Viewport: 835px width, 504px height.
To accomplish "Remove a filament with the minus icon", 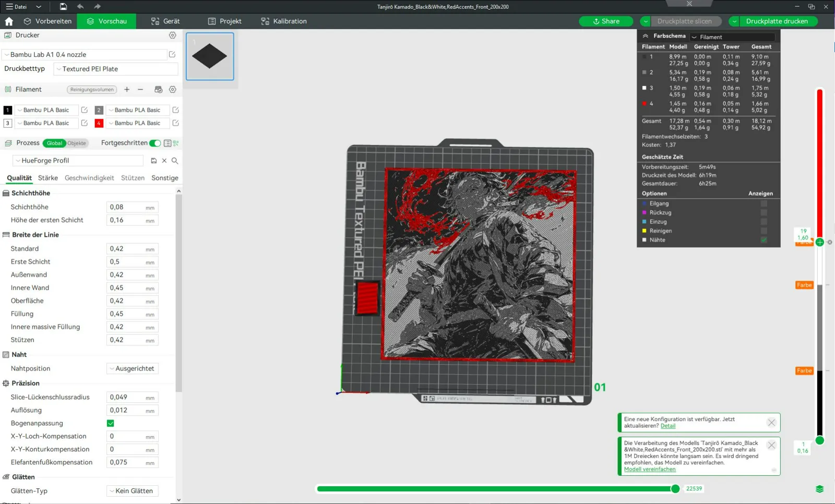I will 140,90.
